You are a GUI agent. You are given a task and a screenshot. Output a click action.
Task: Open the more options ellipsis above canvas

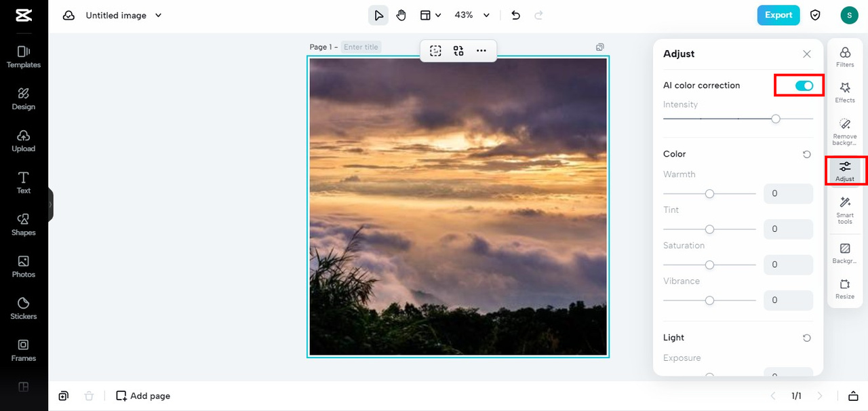[x=481, y=51]
